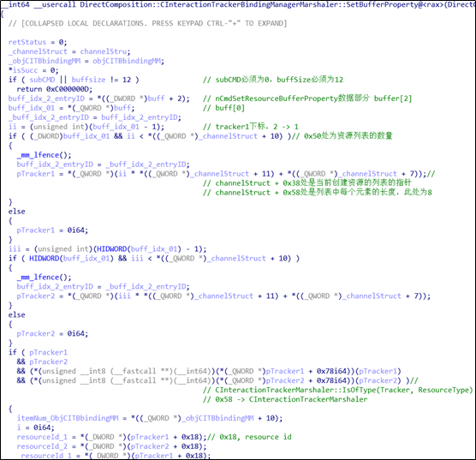
Task: Click the virtual call ending '(pTracker2) )'
Action: [x=213, y=381]
